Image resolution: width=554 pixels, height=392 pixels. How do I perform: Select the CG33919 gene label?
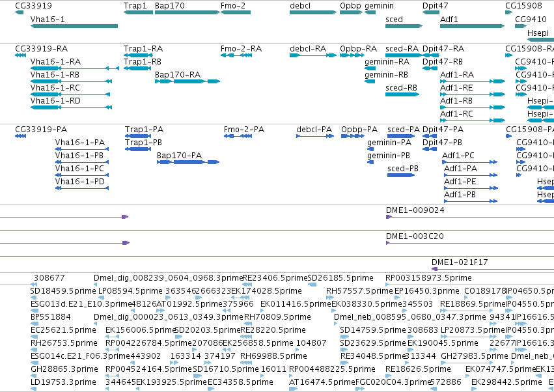[x=33, y=6]
